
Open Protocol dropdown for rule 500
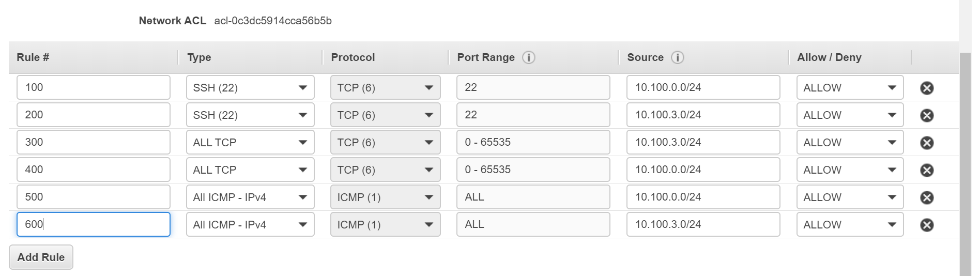385,197
